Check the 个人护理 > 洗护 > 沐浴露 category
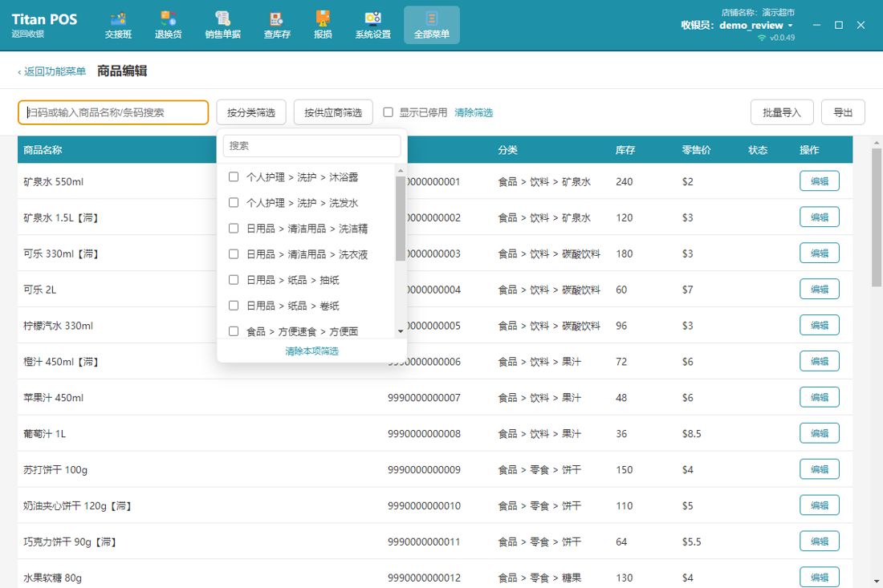The height and width of the screenshot is (588, 883). point(234,176)
